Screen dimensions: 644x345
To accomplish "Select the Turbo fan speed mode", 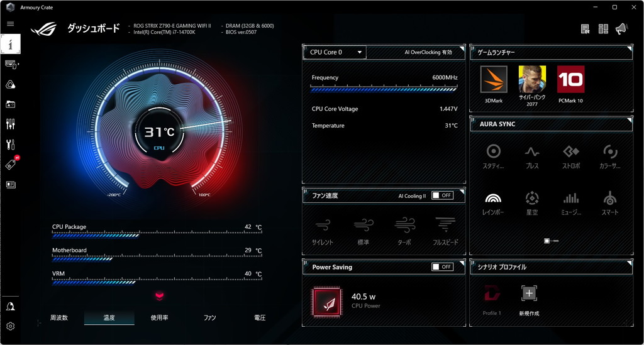I will click(x=404, y=231).
